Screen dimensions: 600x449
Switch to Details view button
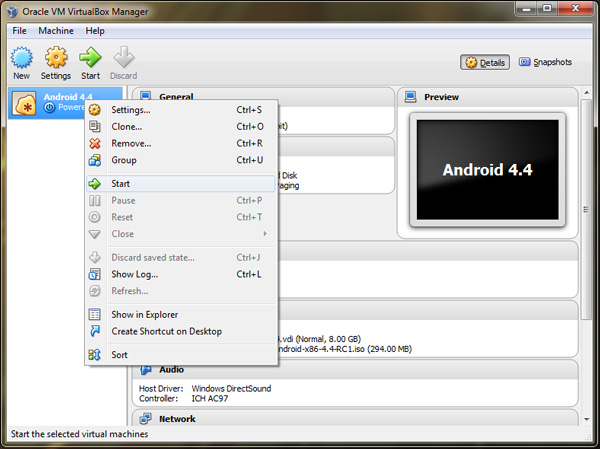[x=485, y=62]
